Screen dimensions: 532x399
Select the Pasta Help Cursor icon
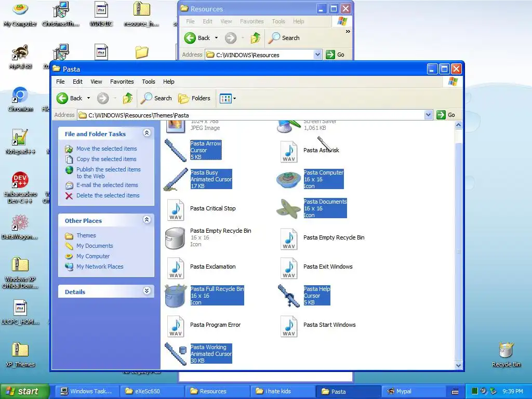[289, 296]
